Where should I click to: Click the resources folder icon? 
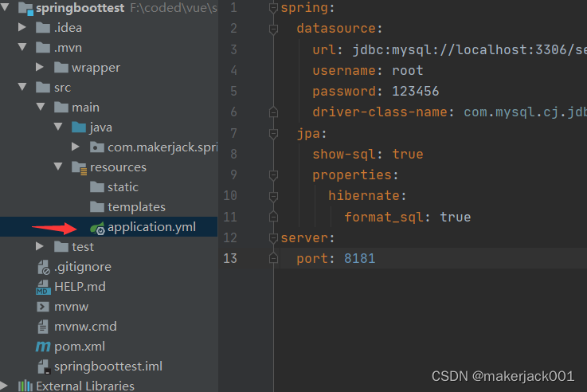point(79,167)
